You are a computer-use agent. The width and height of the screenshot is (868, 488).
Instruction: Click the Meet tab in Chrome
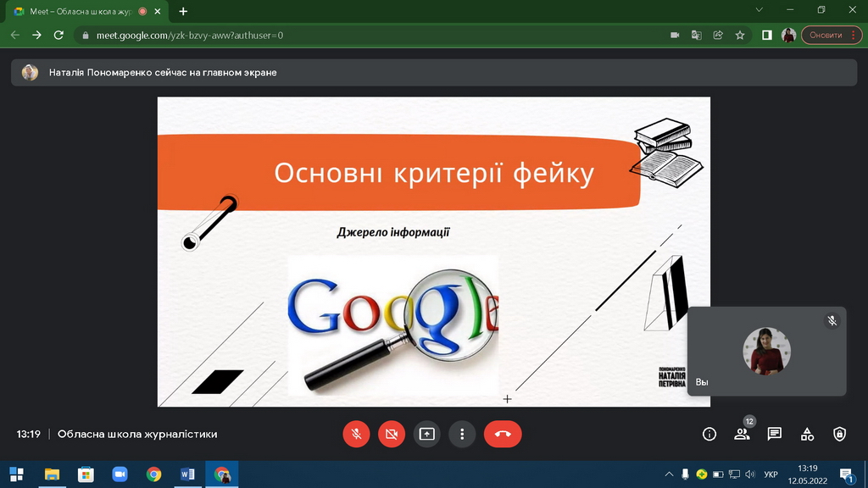click(x=81, y=12)
